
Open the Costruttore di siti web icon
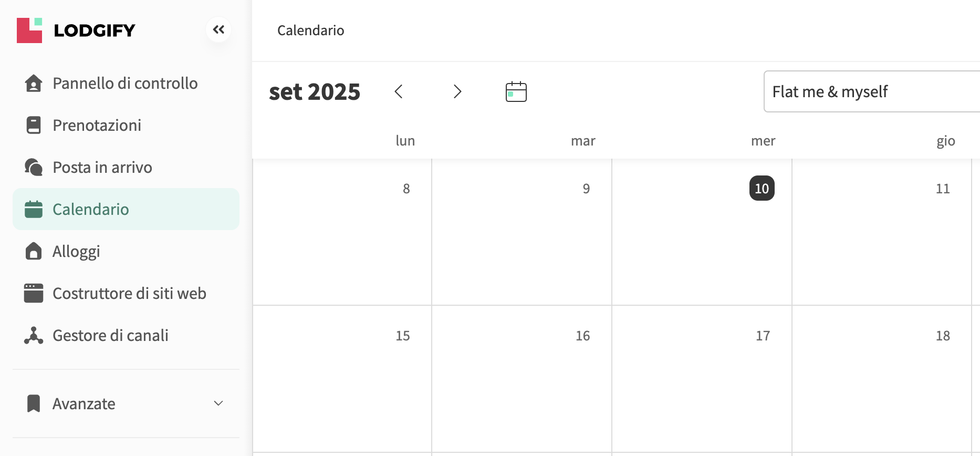pos(34,293)
